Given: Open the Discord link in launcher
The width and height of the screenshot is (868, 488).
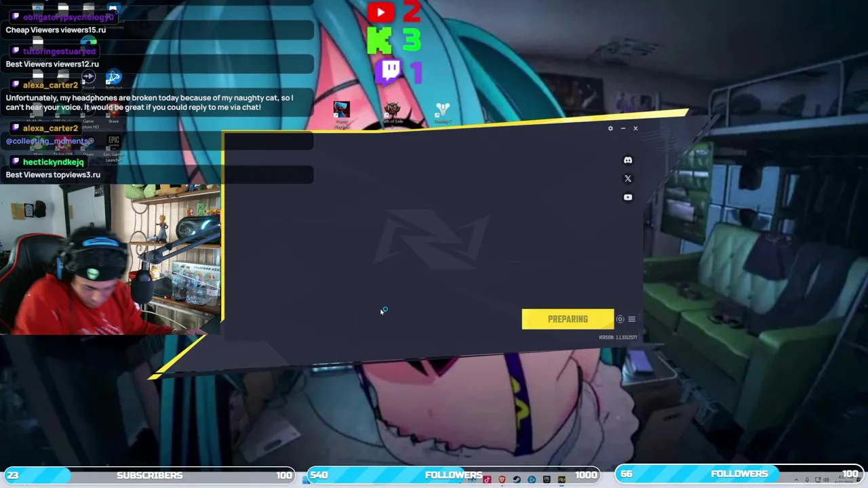Looking at the screenshot, I should [x=628, y=160].
